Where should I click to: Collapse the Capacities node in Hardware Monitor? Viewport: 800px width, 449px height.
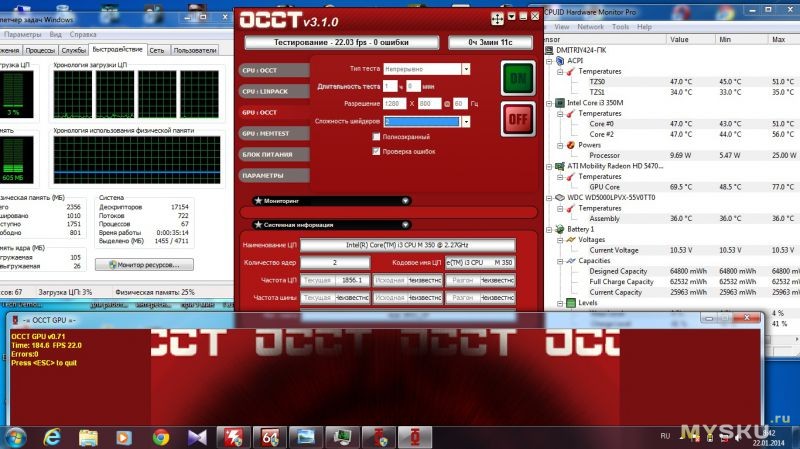(x=560, y=261)
